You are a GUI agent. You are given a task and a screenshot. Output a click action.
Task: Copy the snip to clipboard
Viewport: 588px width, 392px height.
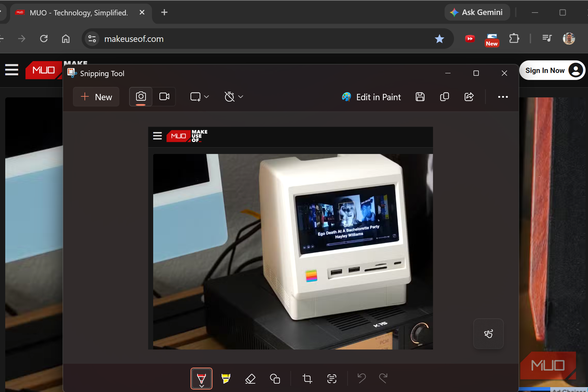point(444,97)
